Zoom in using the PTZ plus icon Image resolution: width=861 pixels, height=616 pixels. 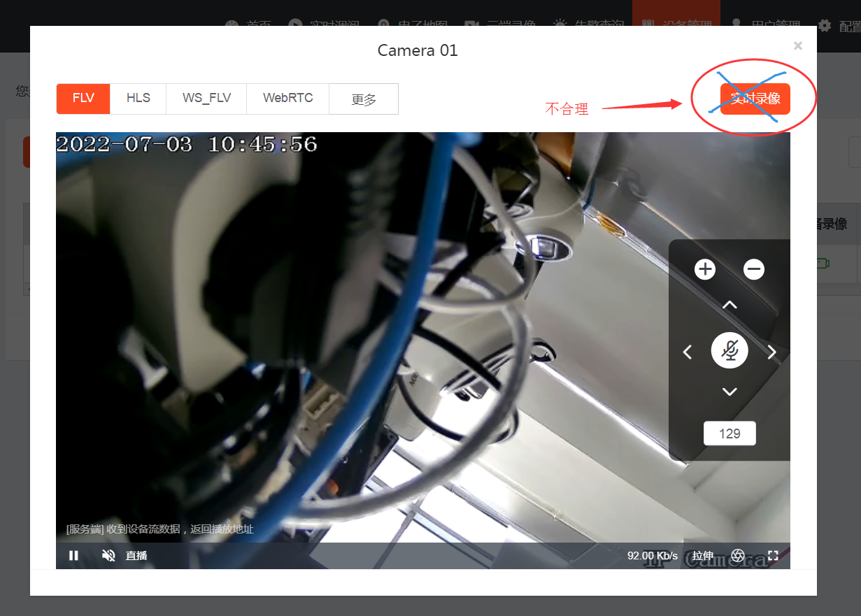click(704, 268)
